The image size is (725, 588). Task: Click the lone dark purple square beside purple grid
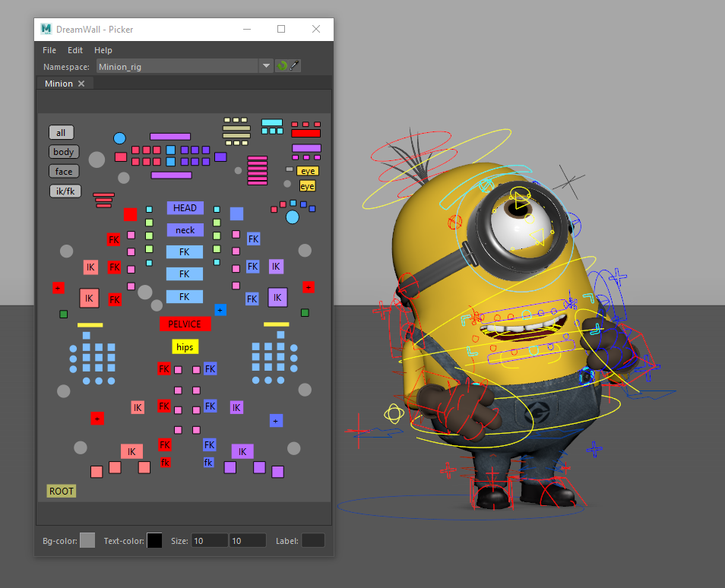tap(220, 156)
